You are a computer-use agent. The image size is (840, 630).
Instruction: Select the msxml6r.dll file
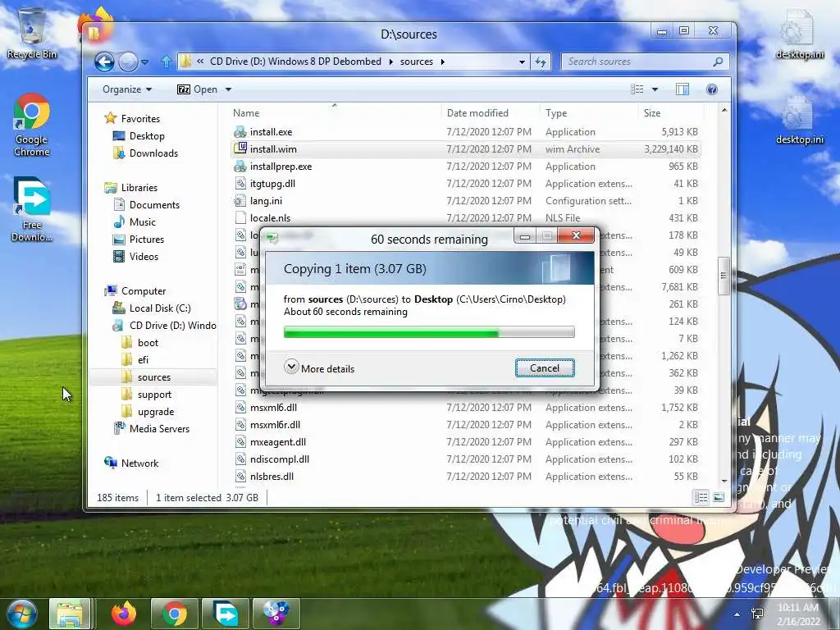466,424
